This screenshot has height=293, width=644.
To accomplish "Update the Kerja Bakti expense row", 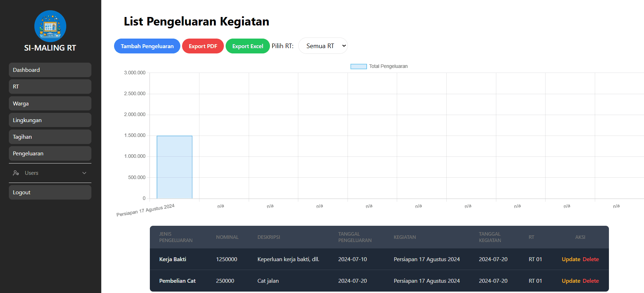I will click(571, 259).
